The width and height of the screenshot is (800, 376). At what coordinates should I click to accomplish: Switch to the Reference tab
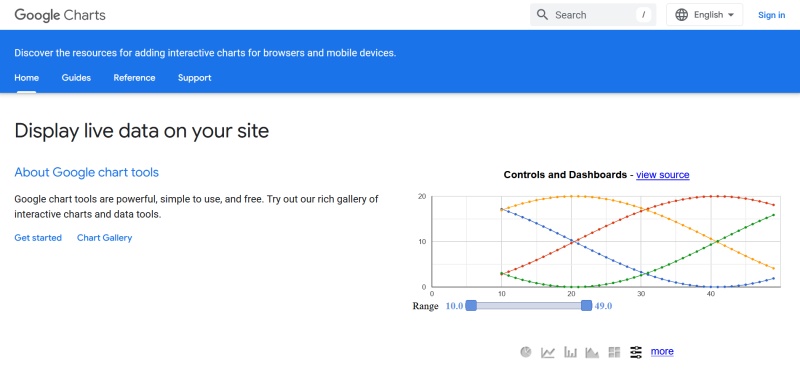click(134, 78)
